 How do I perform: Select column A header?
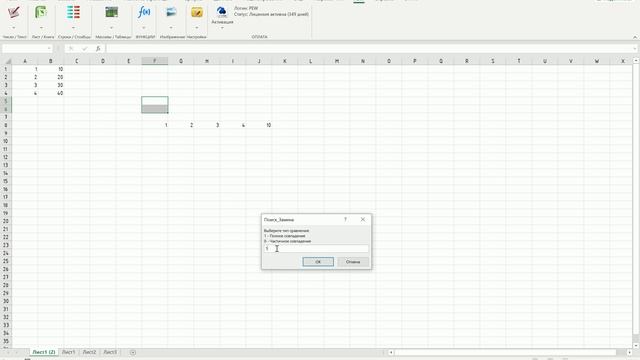[x=25, y=61]
